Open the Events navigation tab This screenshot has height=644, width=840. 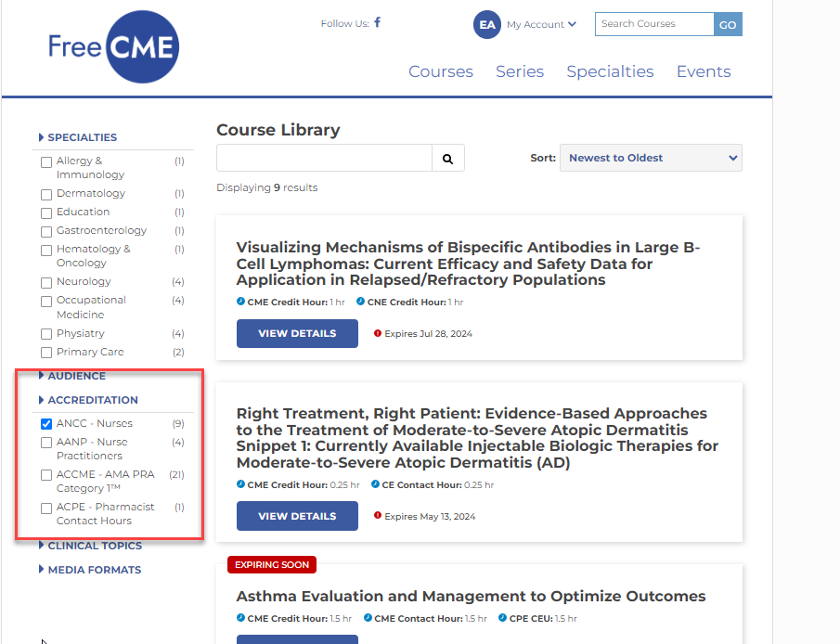coord(703,71)
